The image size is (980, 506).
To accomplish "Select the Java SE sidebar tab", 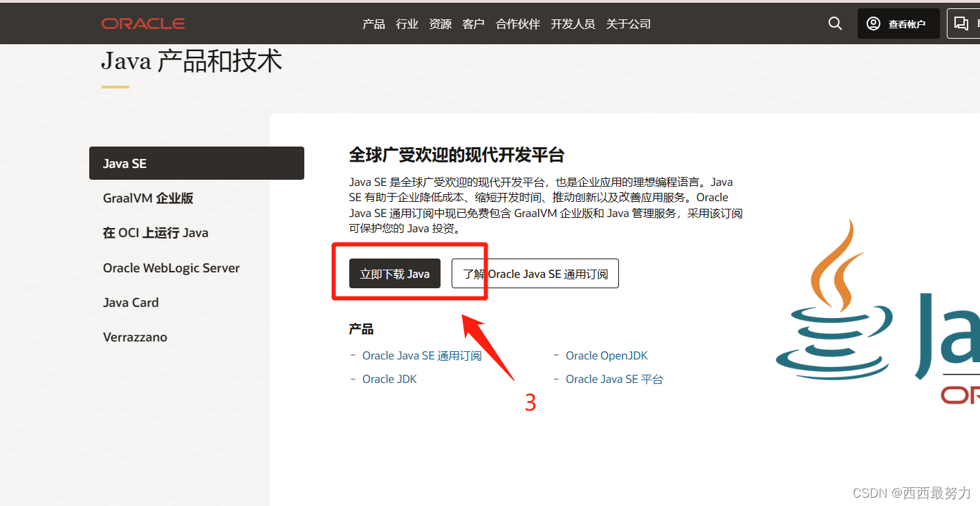I will click(x=196, y=163).
